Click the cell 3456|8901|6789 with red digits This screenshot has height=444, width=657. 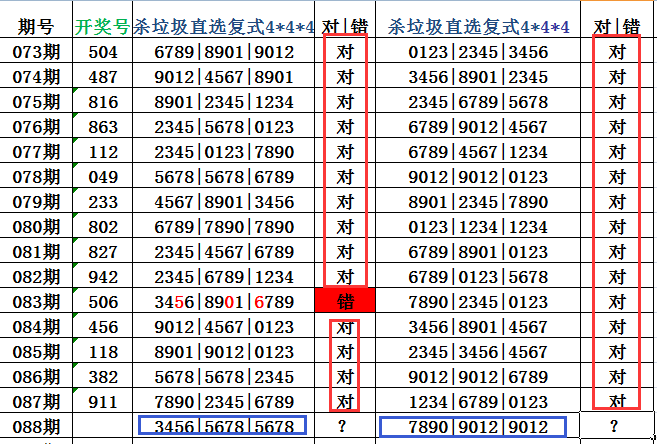tap(224, 301)
